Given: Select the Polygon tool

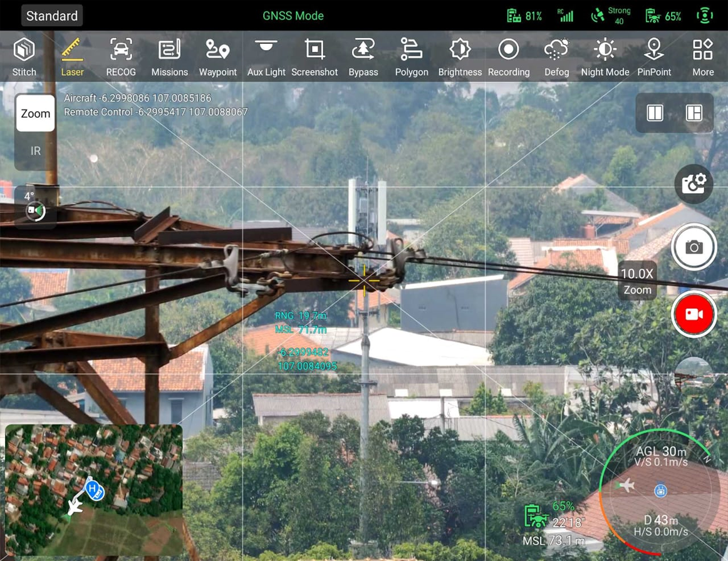Looking at the screenshot, I should (x=412, y=56).
